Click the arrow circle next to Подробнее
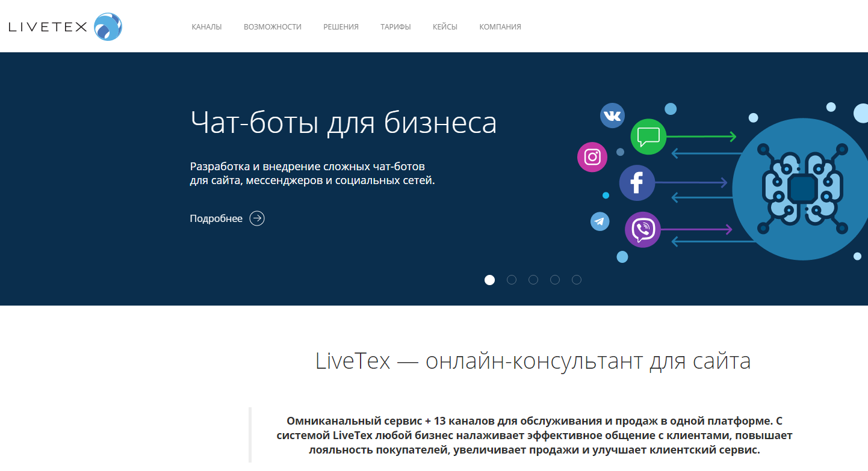The width and height of the screenshot is (868, 471). click(257, 218)
